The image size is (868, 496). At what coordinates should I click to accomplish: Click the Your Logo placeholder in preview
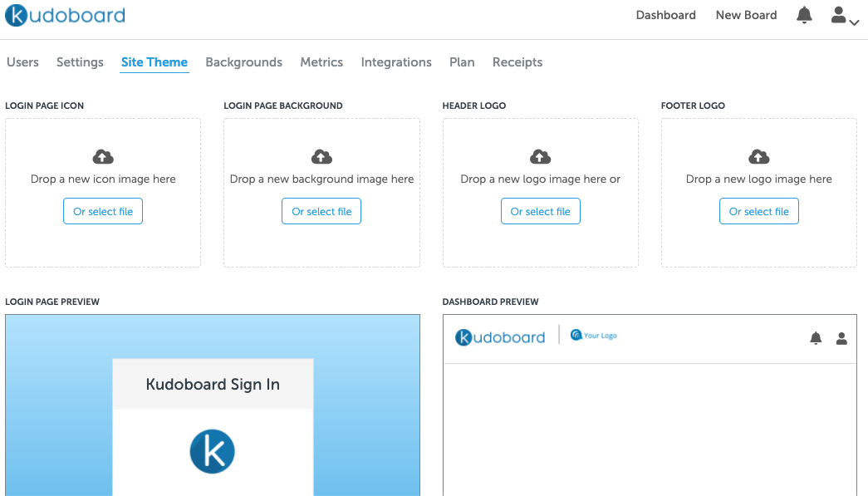tap(593, 335)
